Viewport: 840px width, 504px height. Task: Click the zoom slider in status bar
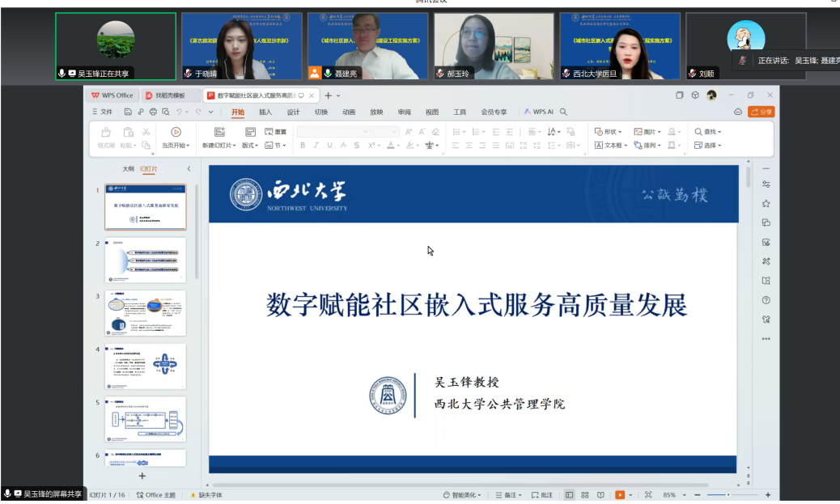(x=728, y=494)
